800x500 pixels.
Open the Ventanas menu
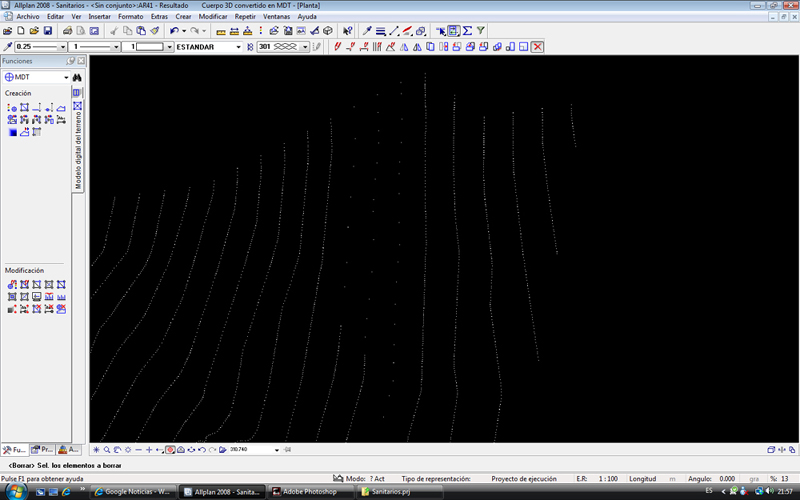pos(277,17)
